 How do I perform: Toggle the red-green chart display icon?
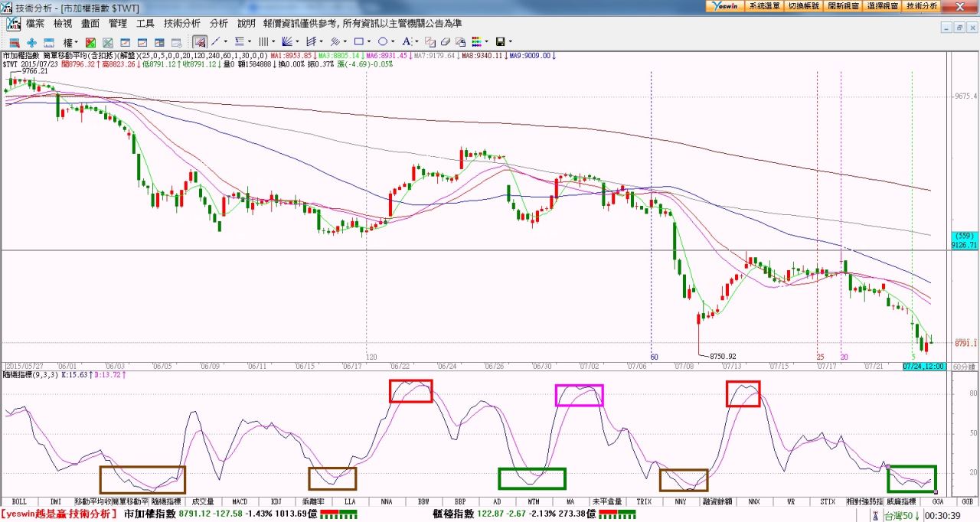(90, 42)
